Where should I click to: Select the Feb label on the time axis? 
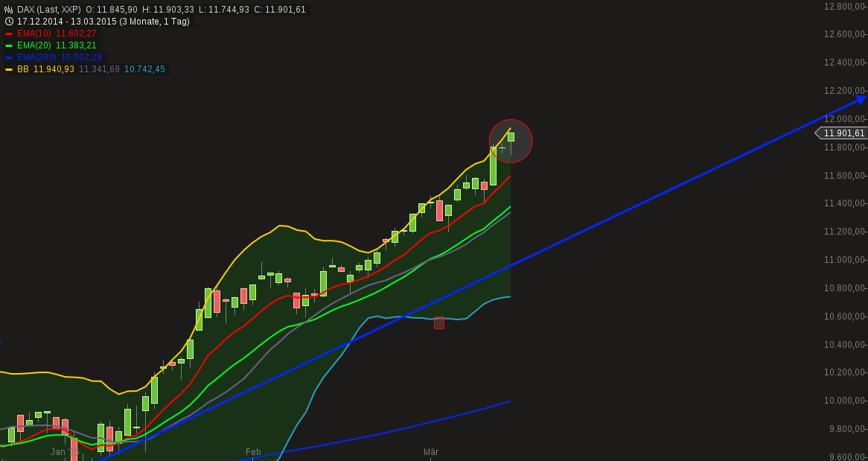(252, 451)
